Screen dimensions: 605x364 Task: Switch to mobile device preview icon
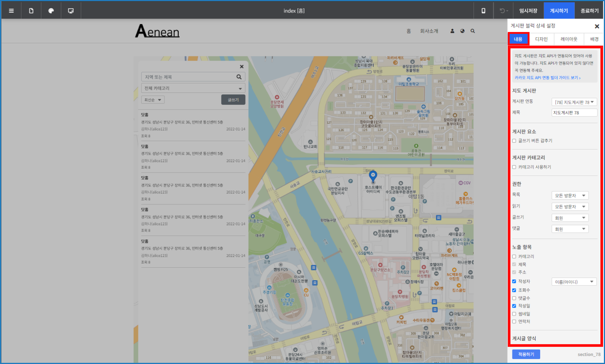click(x=483, y=11)
